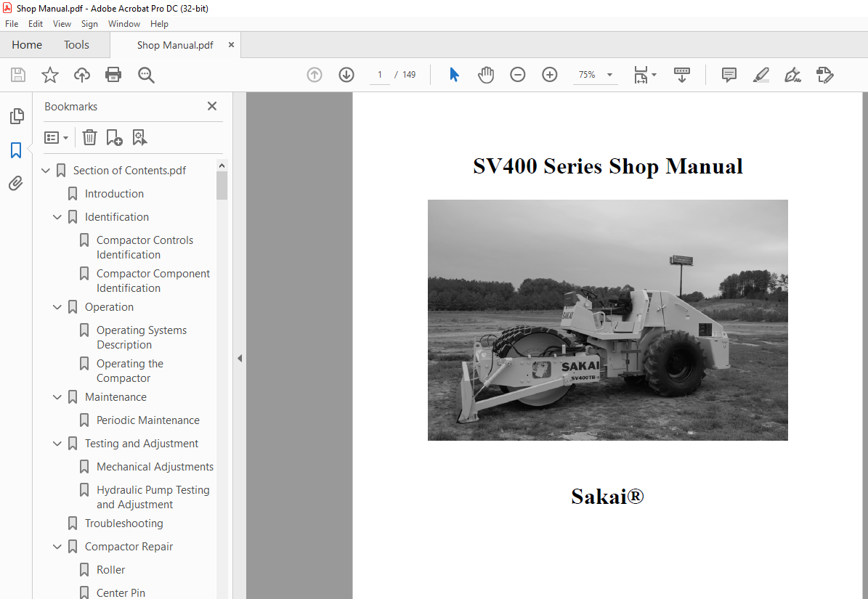This screenshot has height=599, width=868.
Task: Click the Save file icon
Action: pyautogui.click(x=18, y=75)
